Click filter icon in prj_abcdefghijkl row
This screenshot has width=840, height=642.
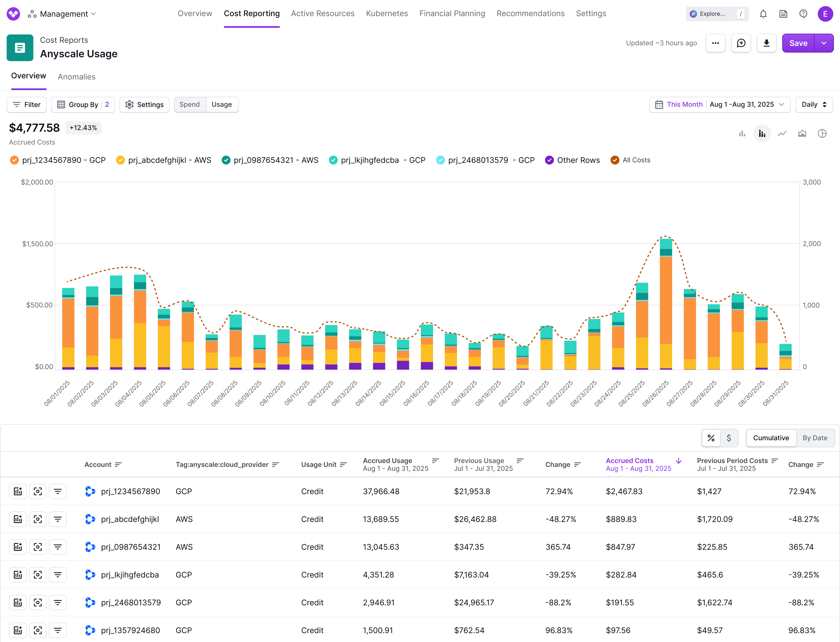58,519
